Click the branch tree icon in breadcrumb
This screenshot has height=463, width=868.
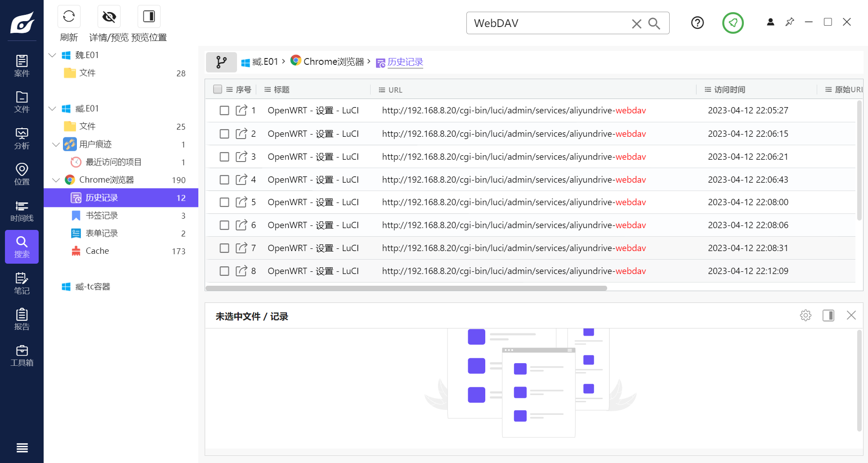(x=221, y=62)
